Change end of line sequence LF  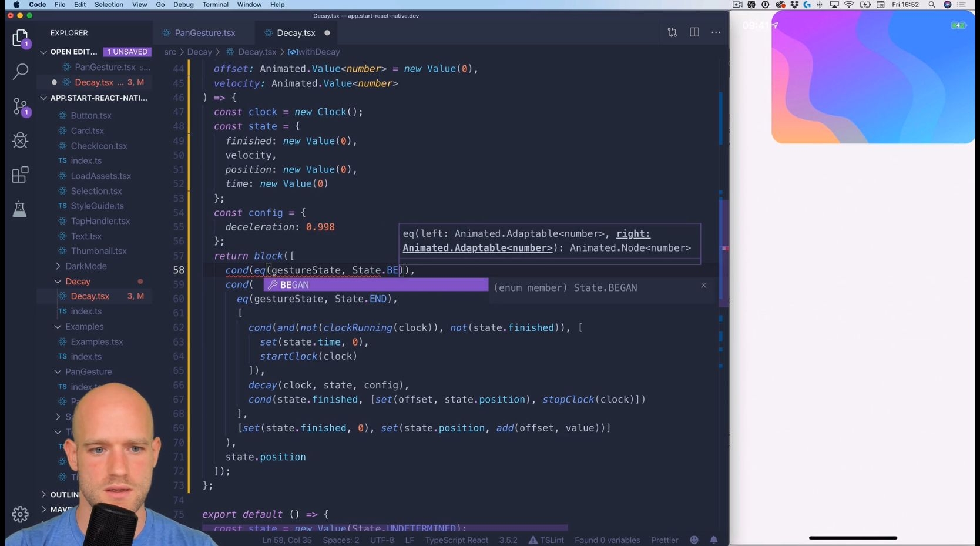pos(410,540)
